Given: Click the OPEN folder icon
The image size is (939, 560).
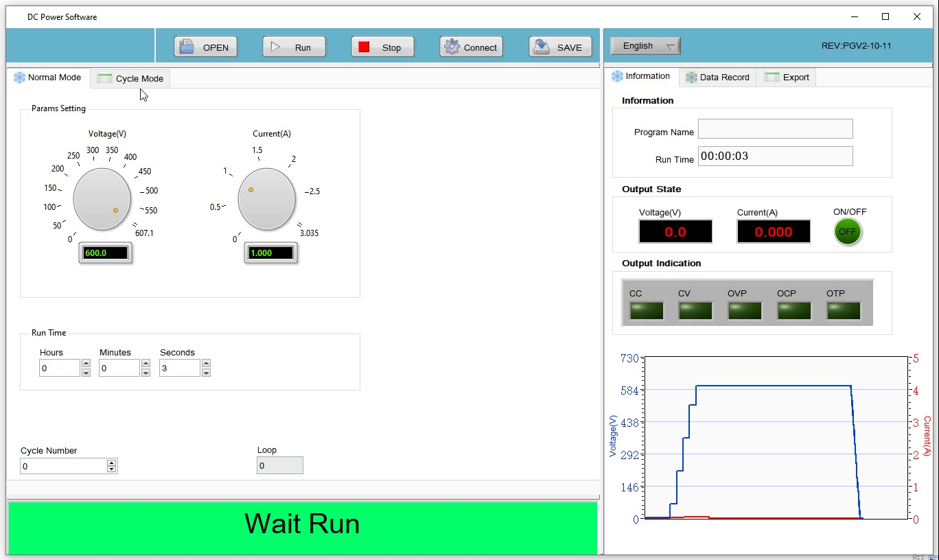Looking at the screenshot, I should [x=186, y=47].
